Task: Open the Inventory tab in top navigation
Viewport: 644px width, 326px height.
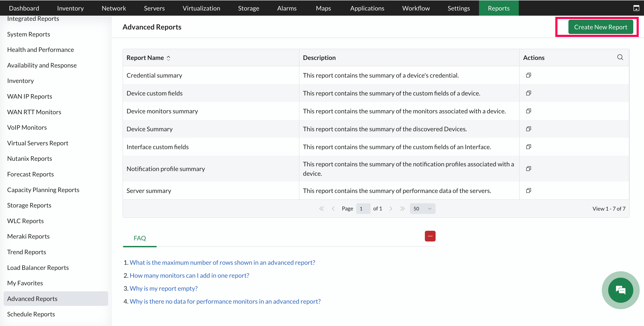Action: click(70, 8)
